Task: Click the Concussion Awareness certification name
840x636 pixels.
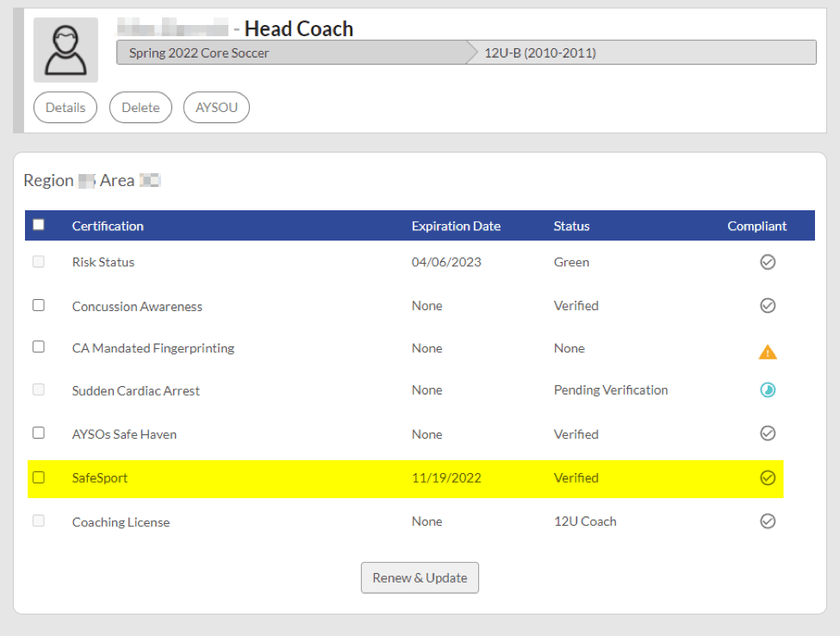Action: pyautogui.click(x=137, y=307)
